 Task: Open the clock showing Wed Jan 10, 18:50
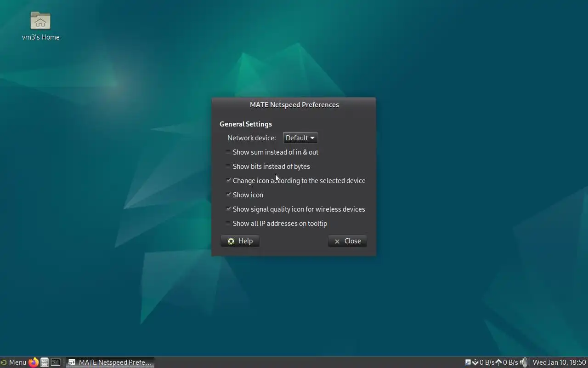559,362
